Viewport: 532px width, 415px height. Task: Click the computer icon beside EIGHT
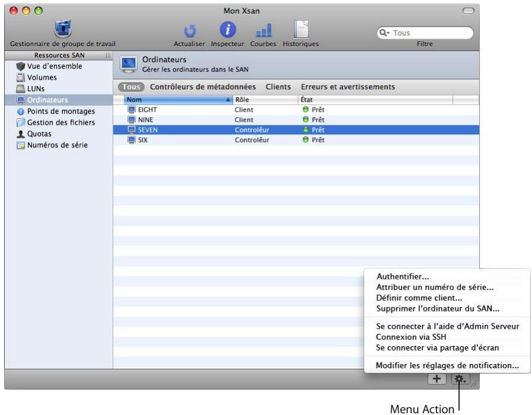pos(132,110)
